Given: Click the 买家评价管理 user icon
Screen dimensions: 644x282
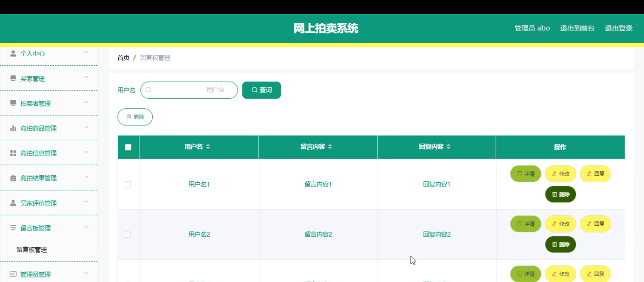Looking at the screenshot, I should pos(13,203).
